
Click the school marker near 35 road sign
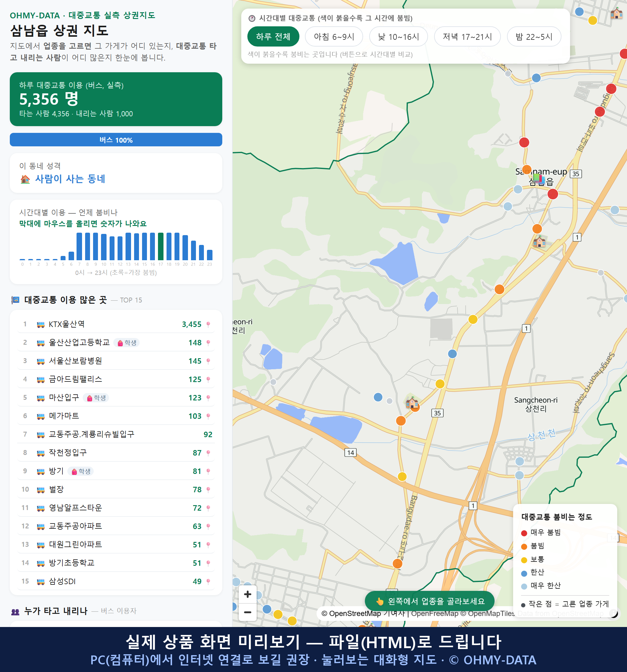412,403
